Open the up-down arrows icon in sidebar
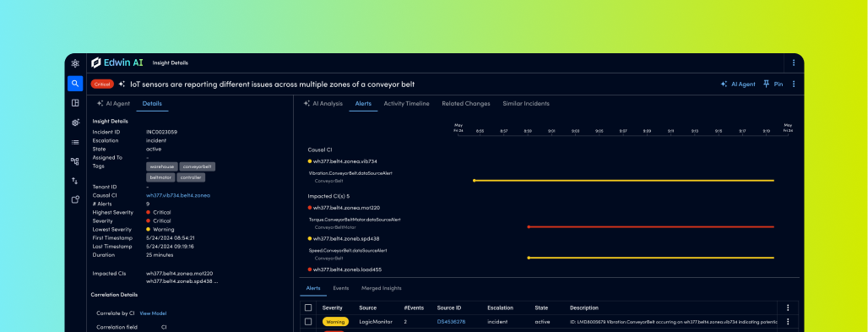Screen dimensions: 868x332 pos(75,181)
